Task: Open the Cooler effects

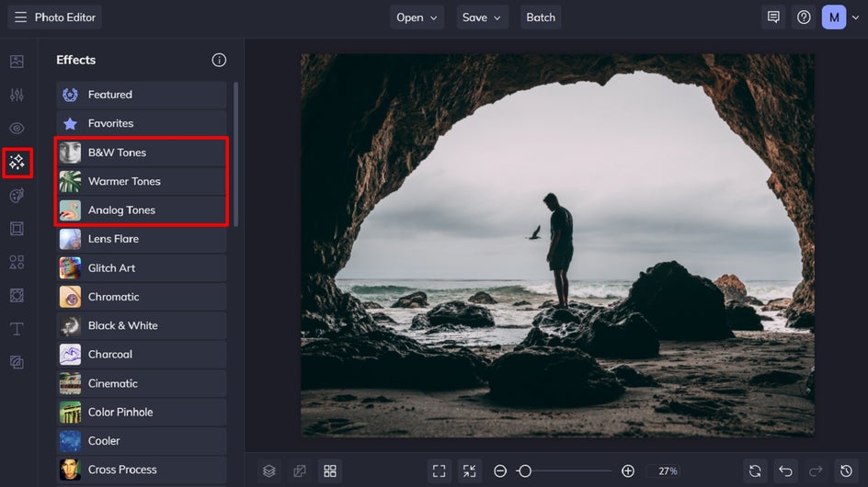Action: [142, 441]
